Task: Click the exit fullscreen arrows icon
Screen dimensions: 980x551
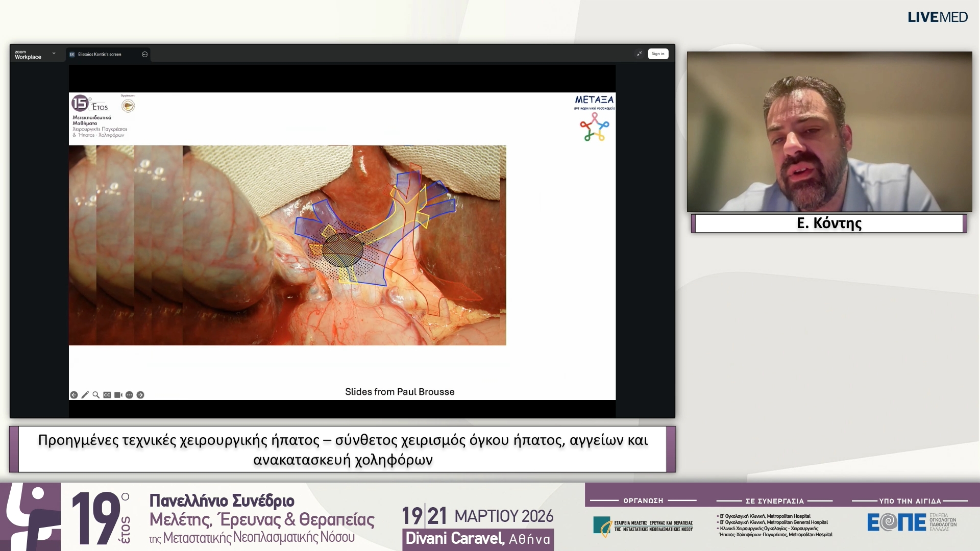Action: tap(639, 54)
